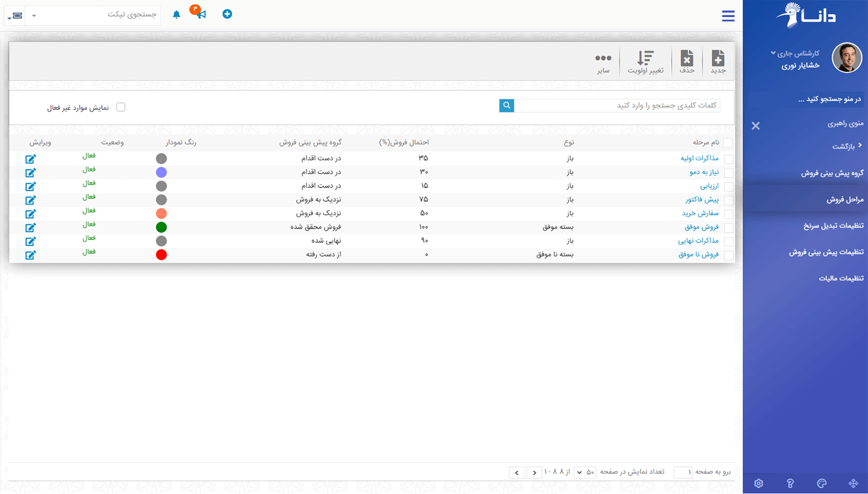Open the ticket search dropdown arrow
The image size is (868, 494).
point(34,16)
